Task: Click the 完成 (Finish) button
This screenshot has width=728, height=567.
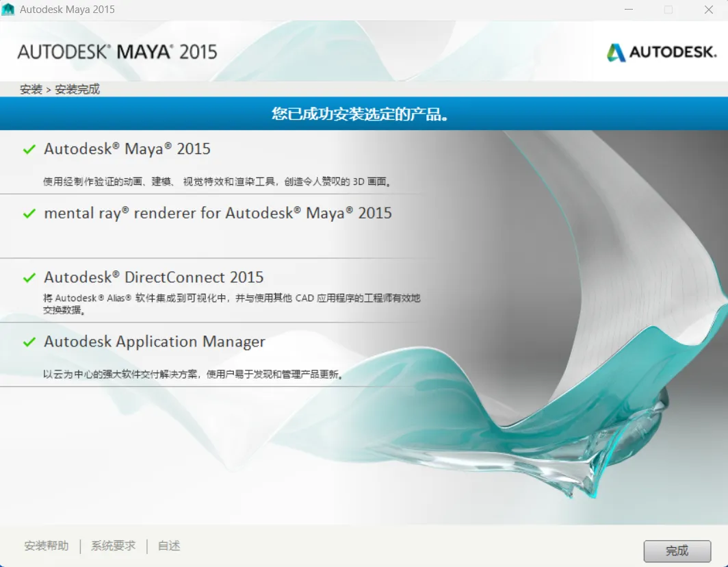Action: [677, 551]
